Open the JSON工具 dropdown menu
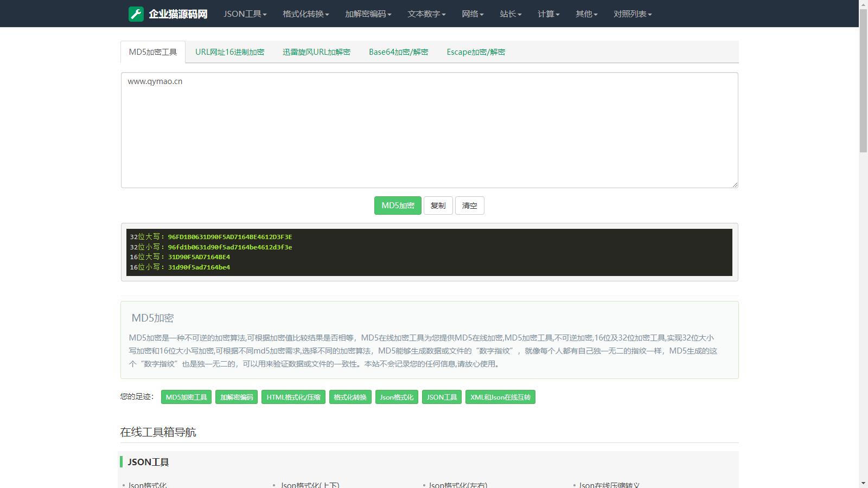Image resolution: width=868 pixels, height=488 pixels. [245, 14]
